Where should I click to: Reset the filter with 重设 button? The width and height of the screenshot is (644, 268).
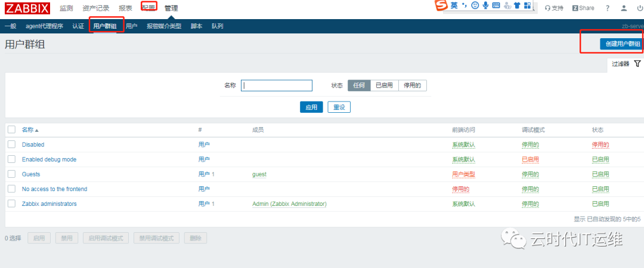pyautogui.click(x=339, y=107)
